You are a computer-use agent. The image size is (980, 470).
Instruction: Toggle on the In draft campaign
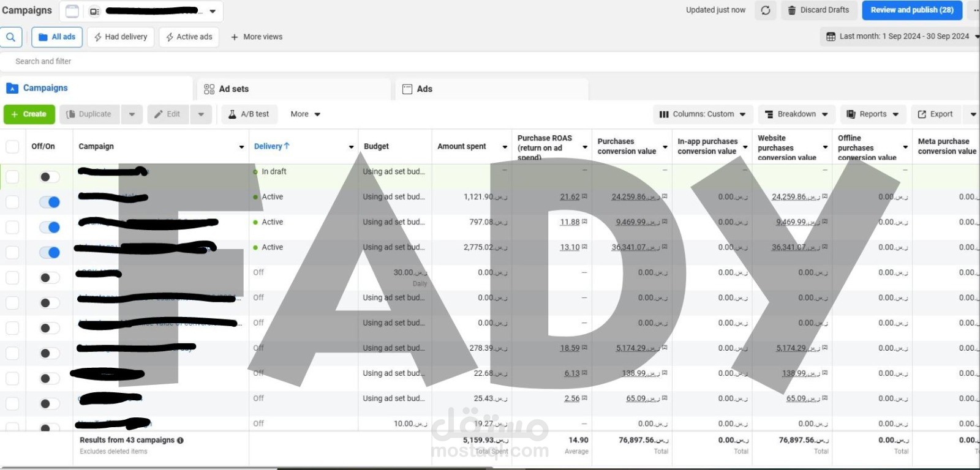click(50, 177)
